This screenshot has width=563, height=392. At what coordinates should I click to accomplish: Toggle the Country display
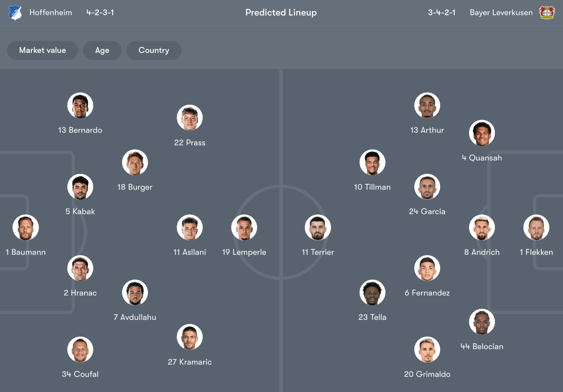154,50
